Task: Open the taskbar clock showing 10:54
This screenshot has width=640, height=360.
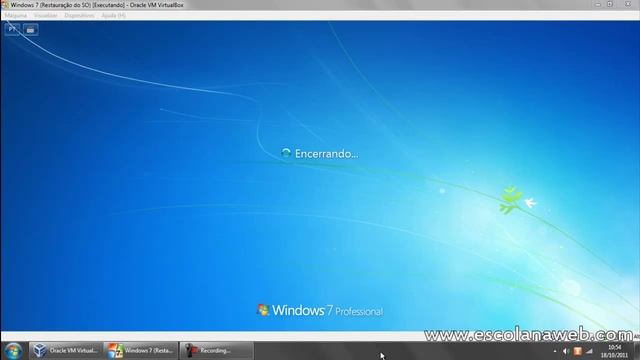Action: (614, 351)
